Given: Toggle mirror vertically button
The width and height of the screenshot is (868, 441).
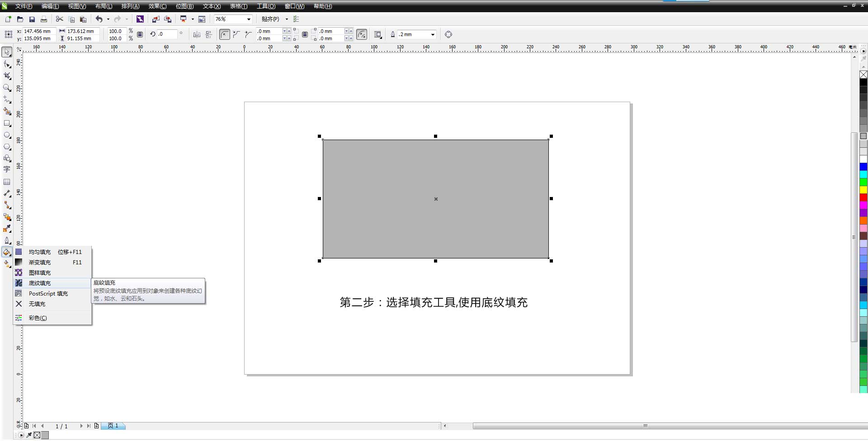Looking at the screenshot, I should (208, 34).
